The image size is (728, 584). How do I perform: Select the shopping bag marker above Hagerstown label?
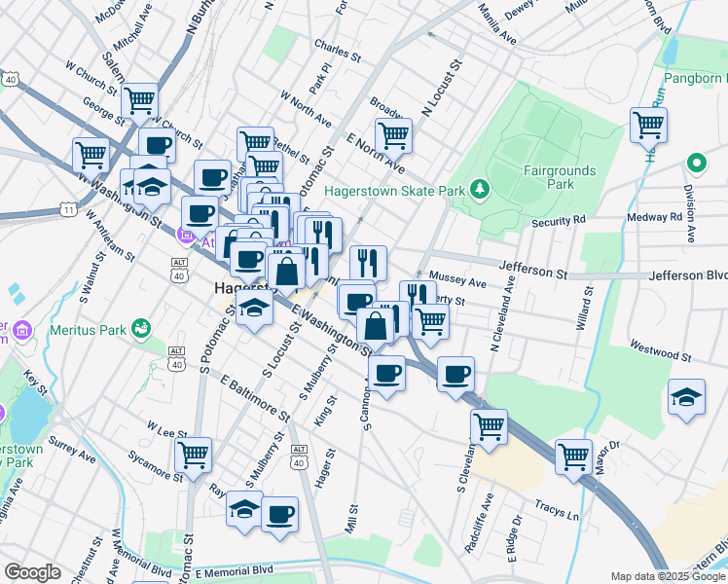(x=286, y=272)
